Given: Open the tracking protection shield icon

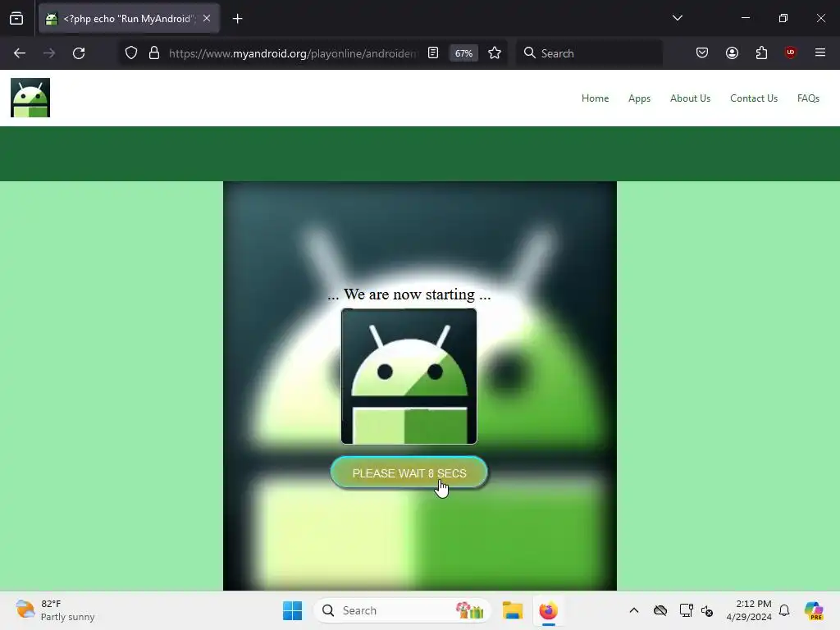Looking at the screenshot, I should (x=131, y=53).
